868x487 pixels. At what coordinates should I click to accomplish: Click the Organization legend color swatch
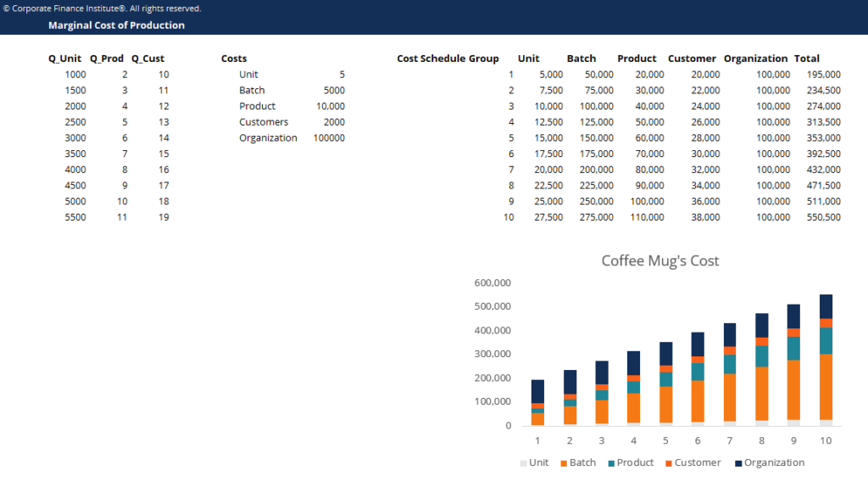pyautogui.click(x=737, y=463)
